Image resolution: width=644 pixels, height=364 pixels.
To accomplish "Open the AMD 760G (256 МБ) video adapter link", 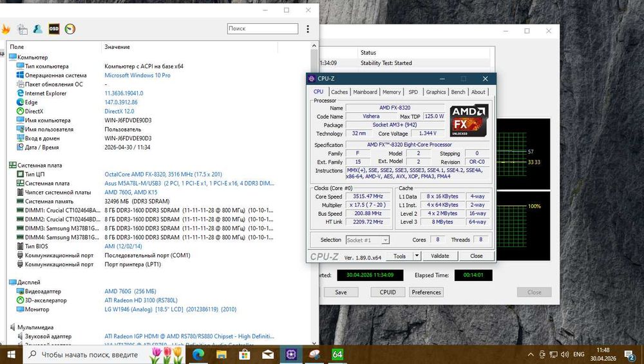I will (130, 291).
